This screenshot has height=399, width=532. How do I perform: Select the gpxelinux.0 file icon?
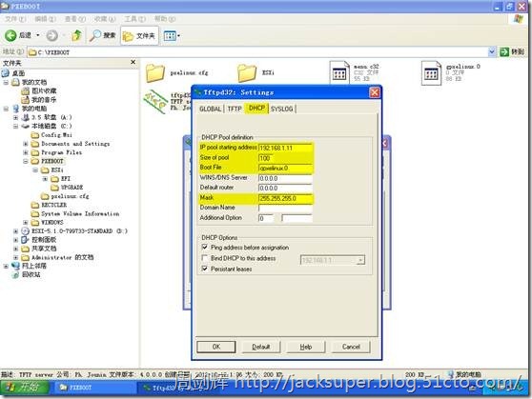tap(431, 72)
